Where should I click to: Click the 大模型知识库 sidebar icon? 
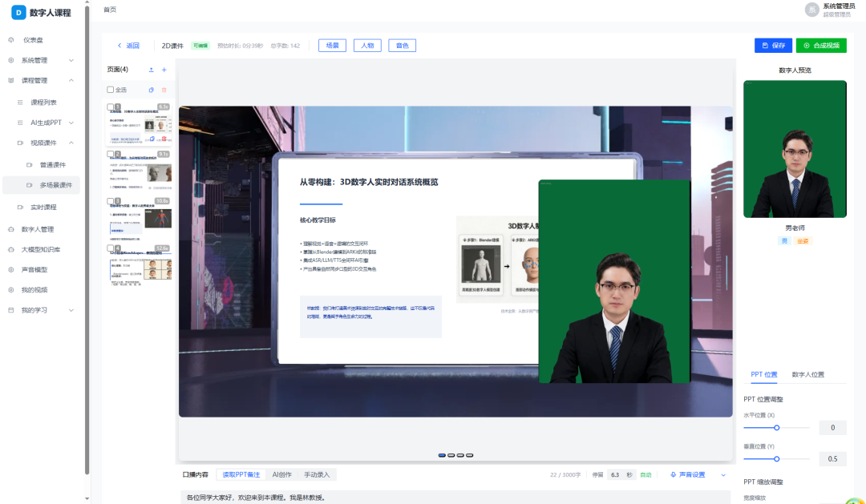(x=11, y=249)
